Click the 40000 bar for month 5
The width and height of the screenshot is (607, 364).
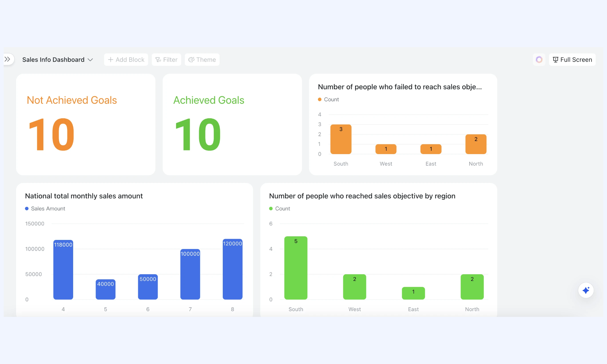pyautogui.click(x=106, y=289)
